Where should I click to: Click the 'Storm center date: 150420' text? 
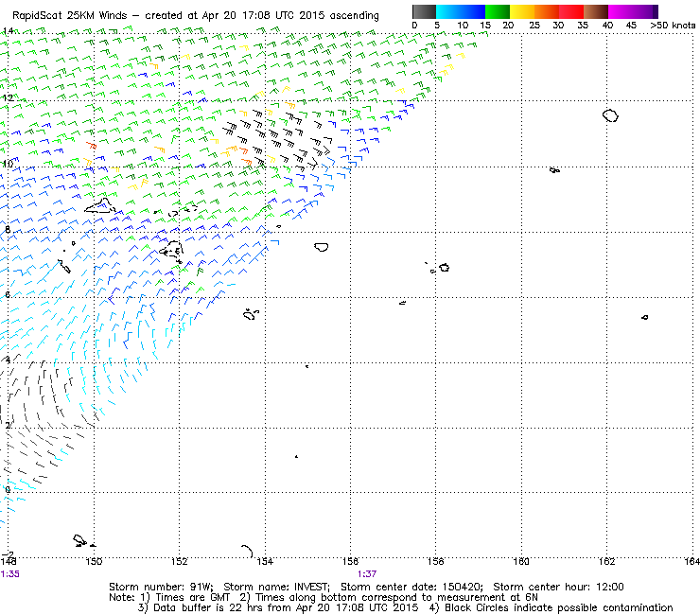411,587
